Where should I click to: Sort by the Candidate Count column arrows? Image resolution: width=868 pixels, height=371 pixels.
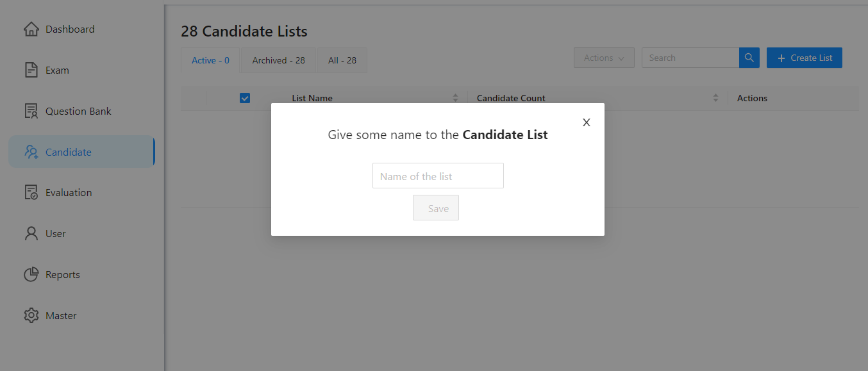pos(715,98)
